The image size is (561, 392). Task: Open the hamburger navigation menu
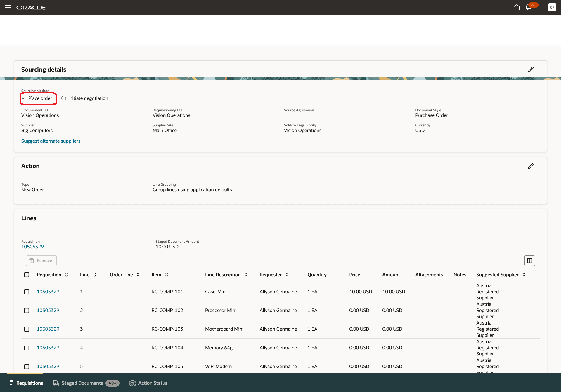pyautogui.click(x=8, y=7)
